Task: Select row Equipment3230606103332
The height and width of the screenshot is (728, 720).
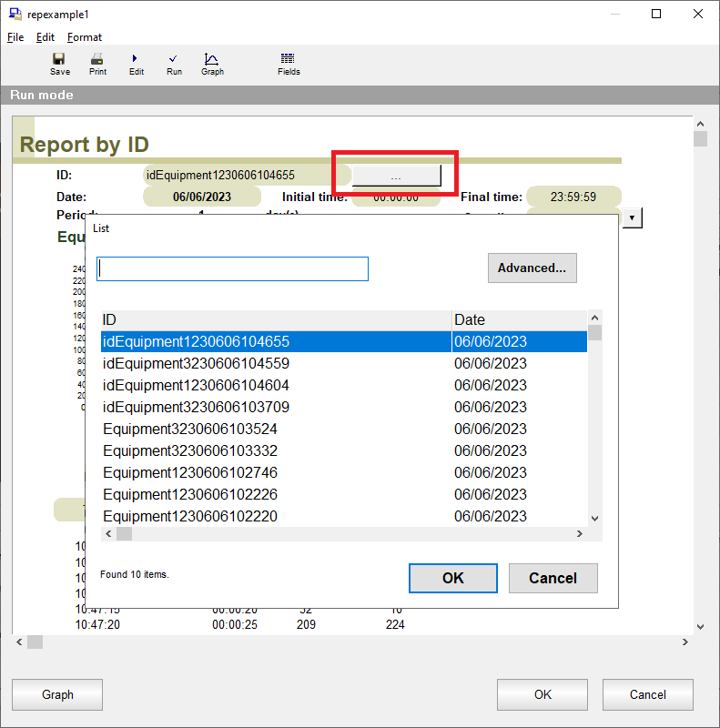Action: click(x=344, y=450)
